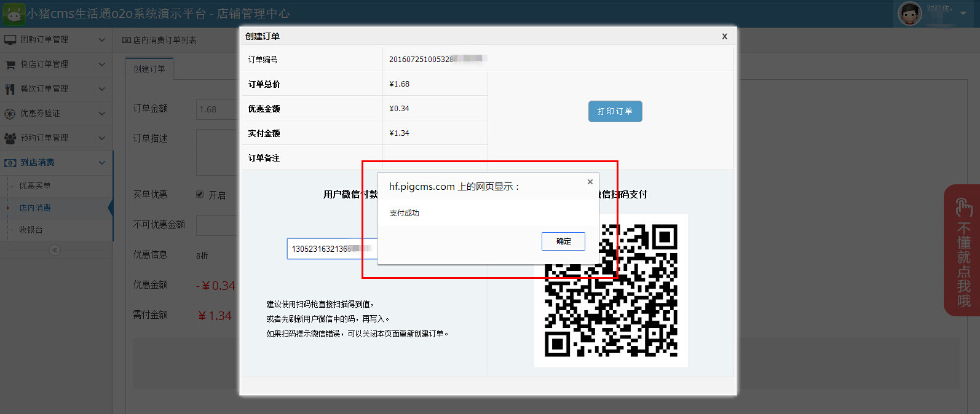
Task: Toggle the 优惠券验证 chevron arrow
Action: point(102,113)
